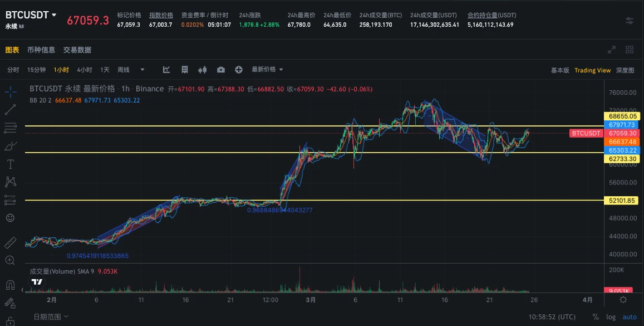
Task: Open the chart style dropdown beside 周线
Action: tap(142, 69)
